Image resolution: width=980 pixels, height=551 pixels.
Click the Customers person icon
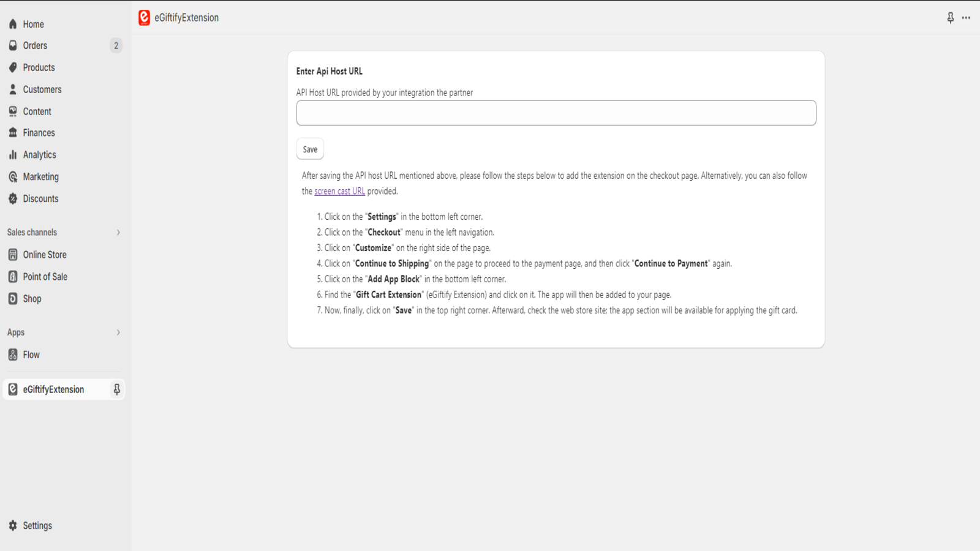click(13, 89)
